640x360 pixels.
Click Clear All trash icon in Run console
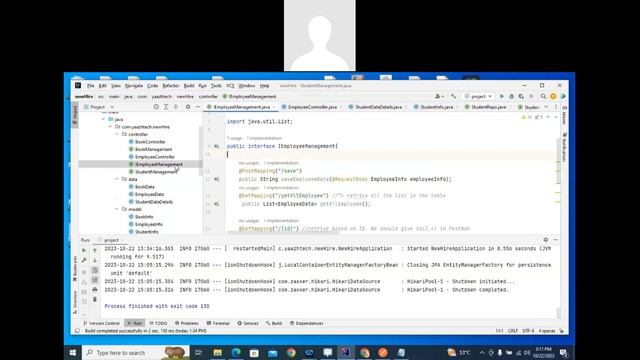tap(95, 299)
